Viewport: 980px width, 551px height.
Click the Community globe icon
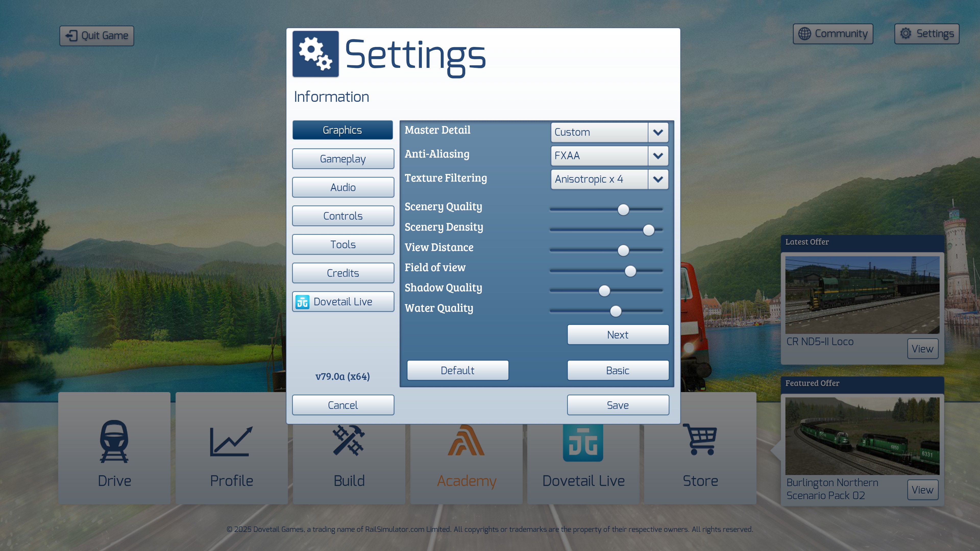click(x=804, y=34)
